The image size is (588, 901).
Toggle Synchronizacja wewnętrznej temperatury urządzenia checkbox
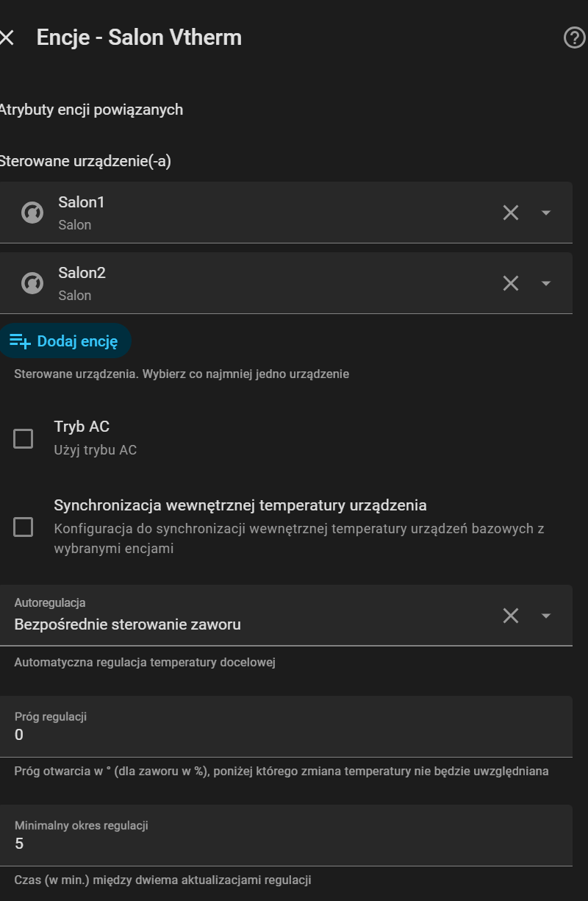coord(24,527)
